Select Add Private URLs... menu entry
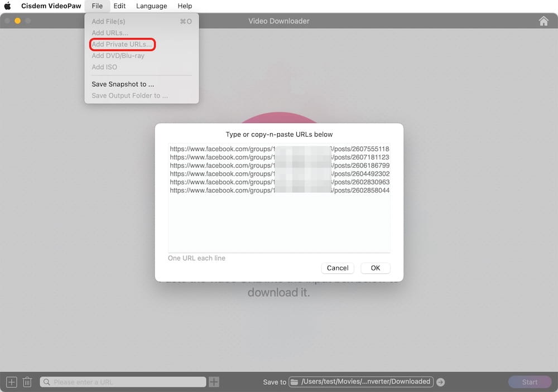558x392 pixels. pyautogui.click(x=142, y=44)
